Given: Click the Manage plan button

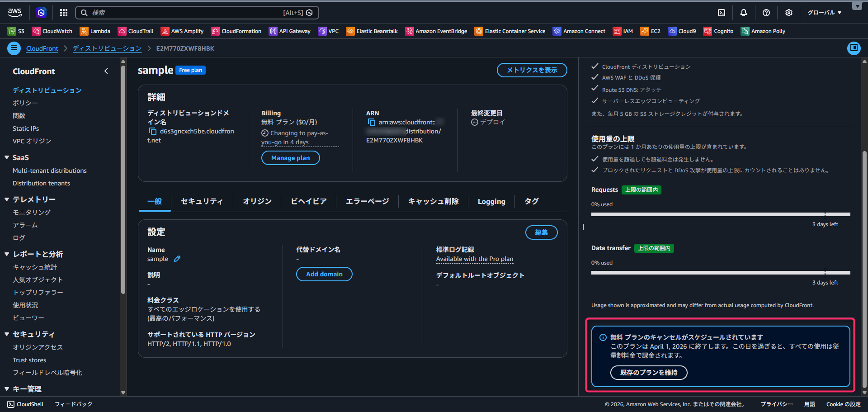Looking at the screenshot, I should click(x=290, y=158).
